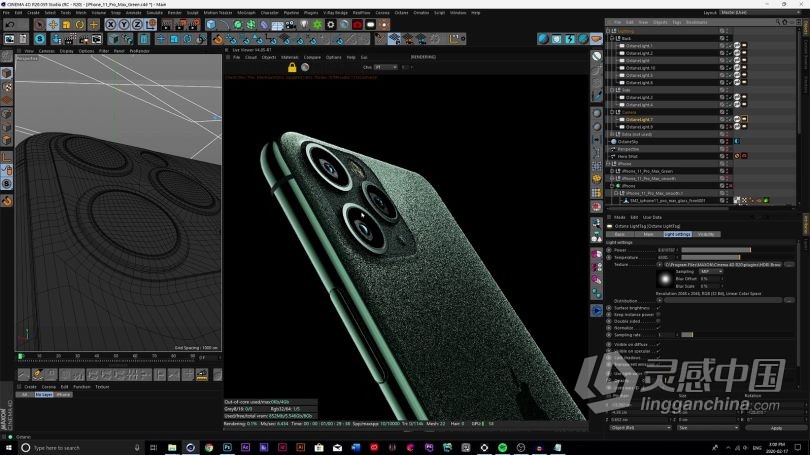Expand iPhone_11_Pro_Max_Green object
810x455 pixels.
(612, 171)
